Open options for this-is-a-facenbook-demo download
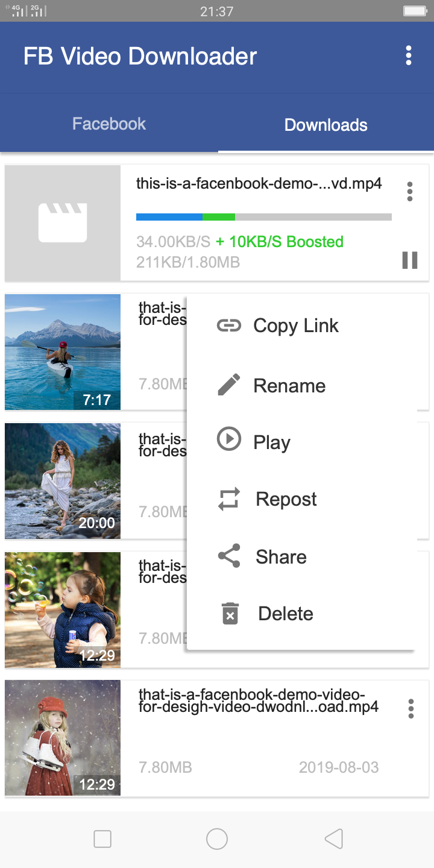 click(x=410, y=191)
